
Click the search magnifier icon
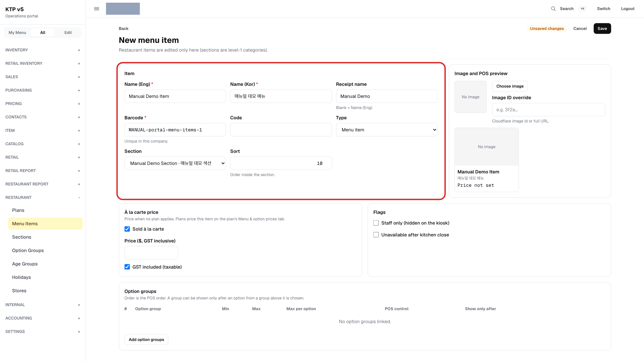553,9
